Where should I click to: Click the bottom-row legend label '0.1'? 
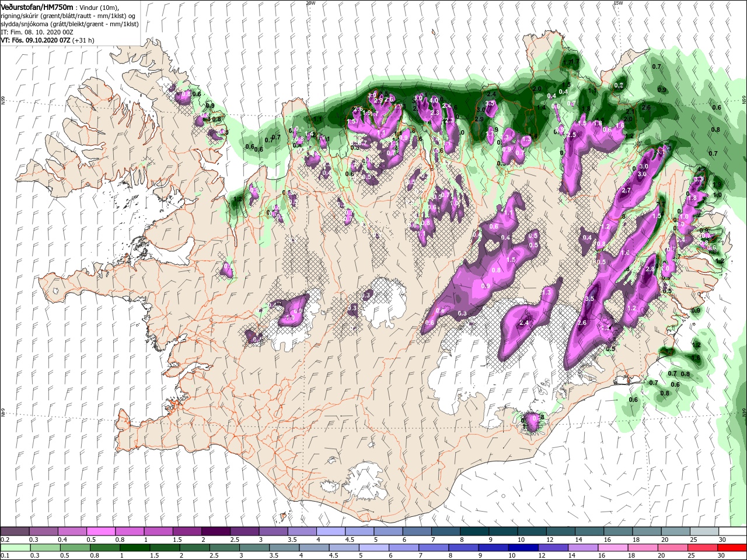tap(5, 556)
